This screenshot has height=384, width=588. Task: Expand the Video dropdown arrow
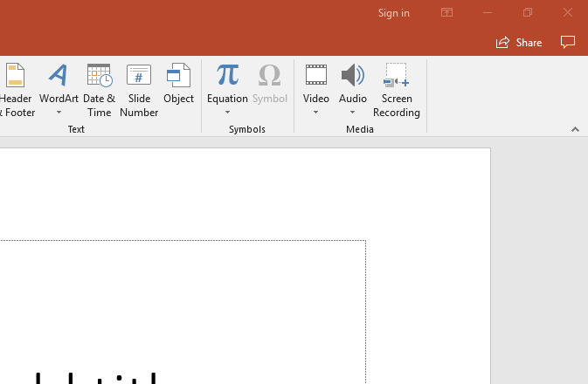click(x=316, y=113)
